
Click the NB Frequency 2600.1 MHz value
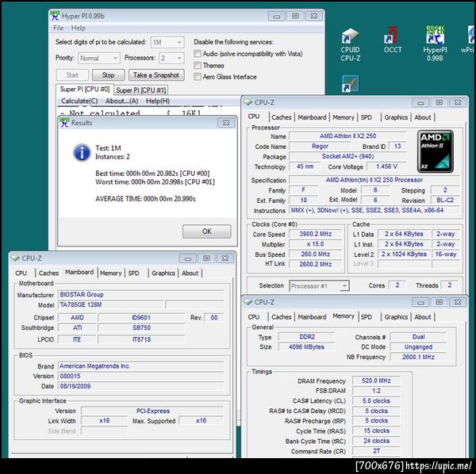point(418,357)
